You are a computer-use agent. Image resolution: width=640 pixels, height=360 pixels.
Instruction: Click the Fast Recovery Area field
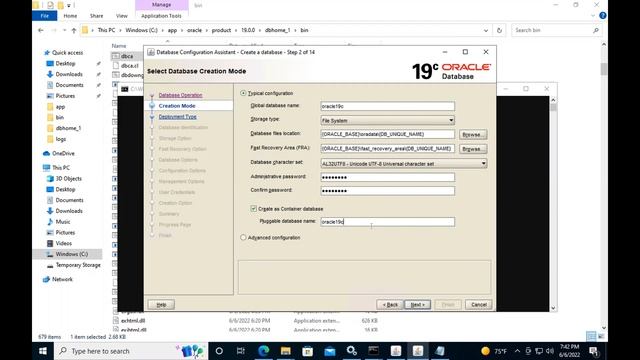pos(387,149)
